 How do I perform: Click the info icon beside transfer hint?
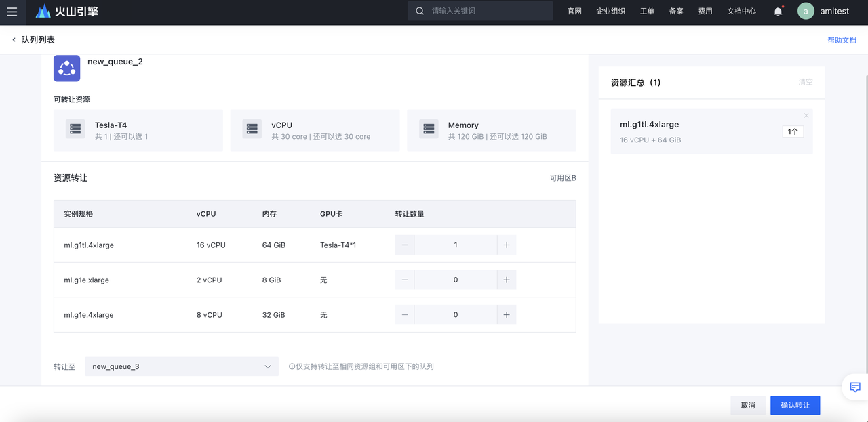point(292,366)
